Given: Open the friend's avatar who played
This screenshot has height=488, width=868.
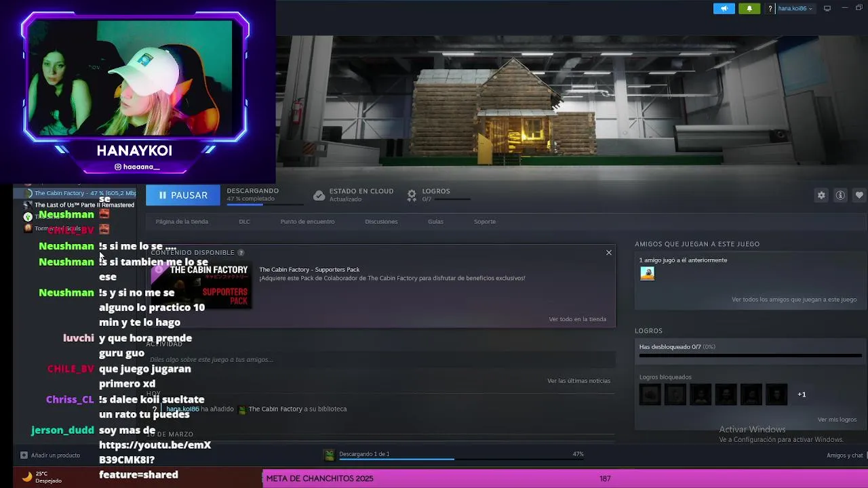Looking at the screenshot, I should (x=648, y=274).
